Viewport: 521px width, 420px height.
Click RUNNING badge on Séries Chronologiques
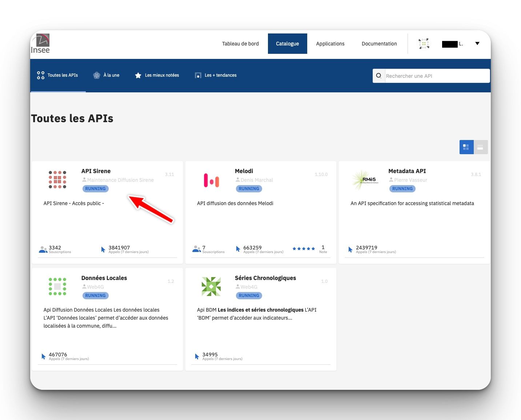coord(249,296)
